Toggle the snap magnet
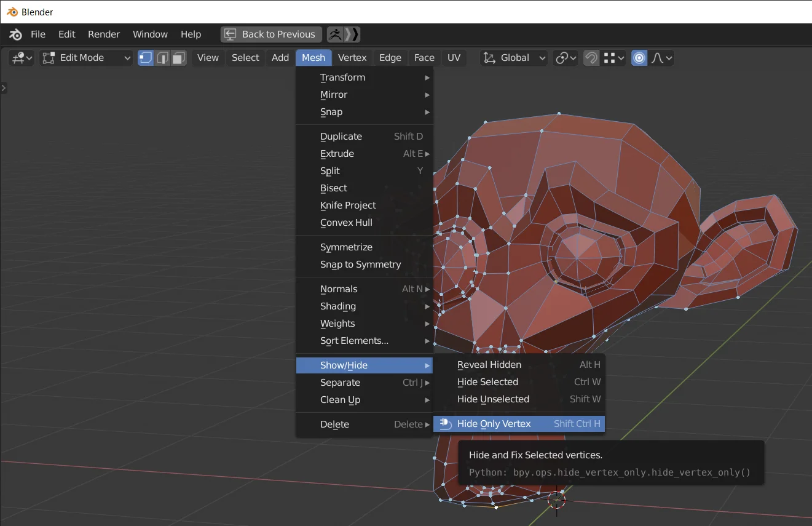 [591, 57]
